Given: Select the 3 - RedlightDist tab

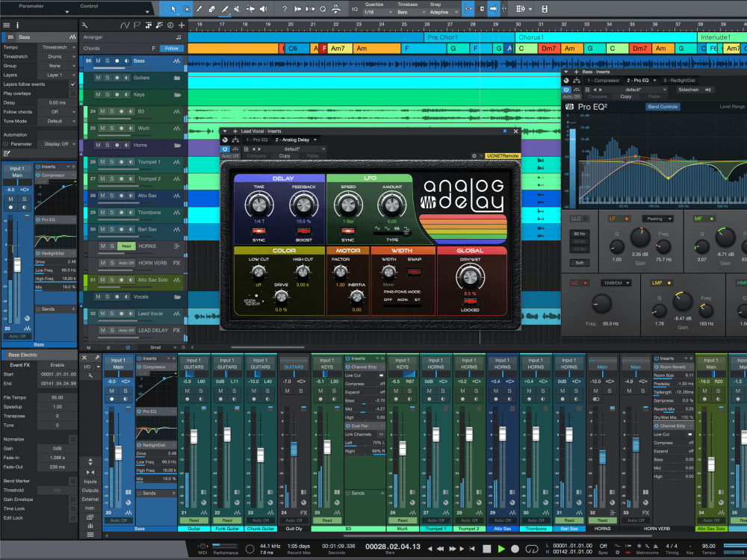Looking at the screenshot, I should [679, 81].
